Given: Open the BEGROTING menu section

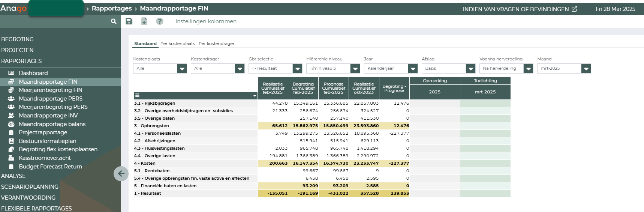Looking at the screenshot, I should (17, 39).
